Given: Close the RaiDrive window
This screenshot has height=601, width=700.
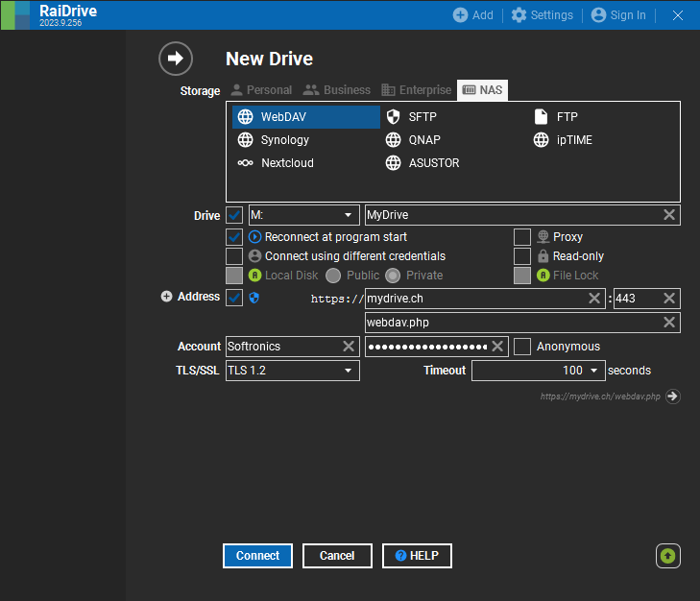Looking at the screenshot, I should 678,15.
